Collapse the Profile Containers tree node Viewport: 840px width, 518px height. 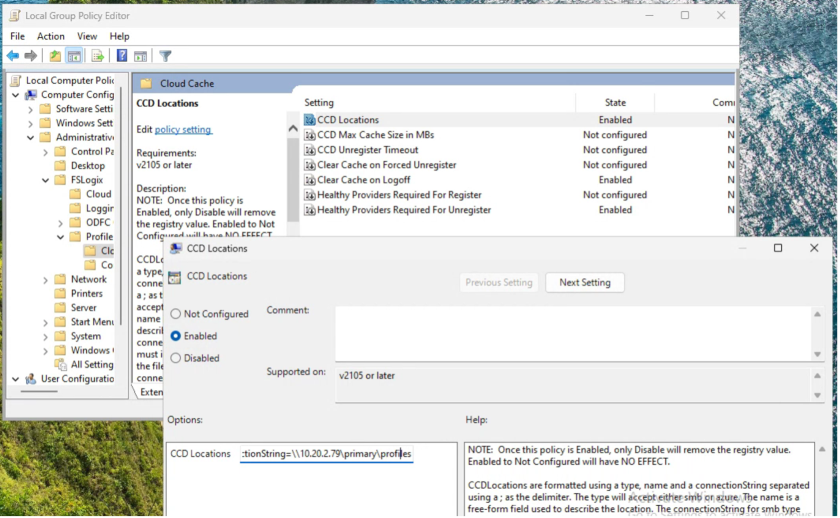click(x=61, y=237)
